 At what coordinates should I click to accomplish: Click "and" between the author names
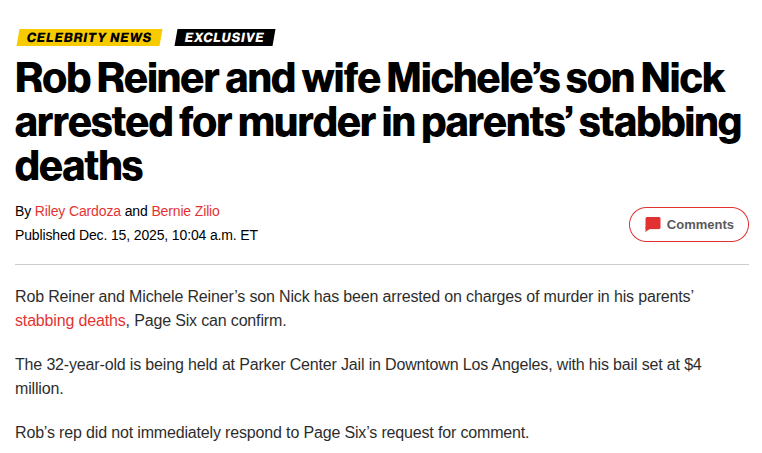136,211
